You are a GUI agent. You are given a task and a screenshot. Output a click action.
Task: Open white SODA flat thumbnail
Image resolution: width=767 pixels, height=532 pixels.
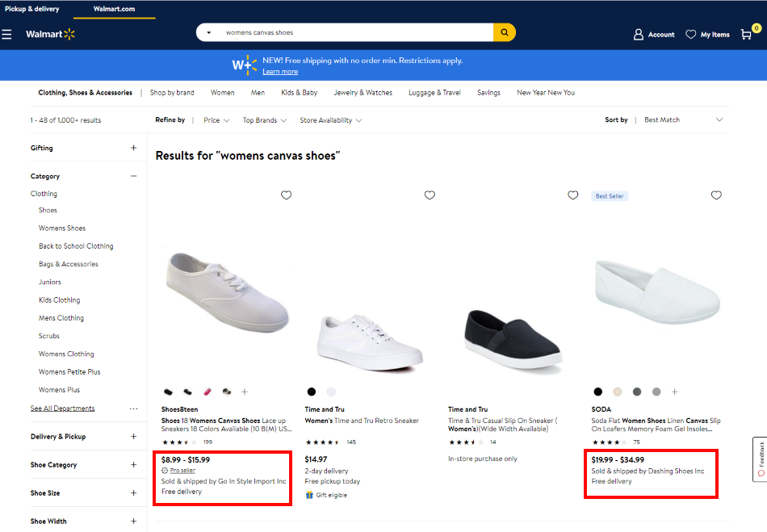[656, 291]
